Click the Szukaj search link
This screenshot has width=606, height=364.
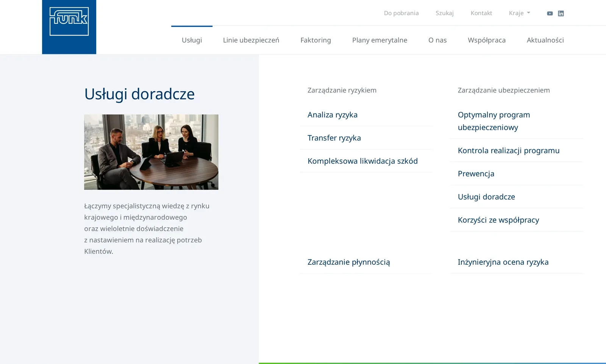(x=445, y=13)
